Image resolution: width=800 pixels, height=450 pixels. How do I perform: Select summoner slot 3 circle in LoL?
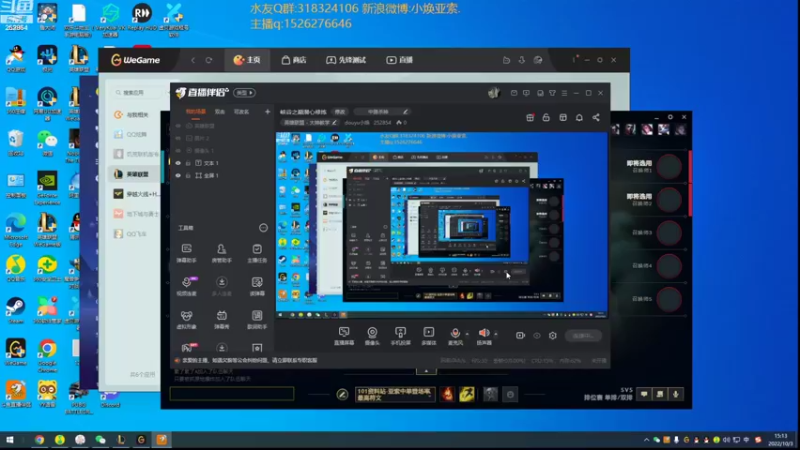669,233
